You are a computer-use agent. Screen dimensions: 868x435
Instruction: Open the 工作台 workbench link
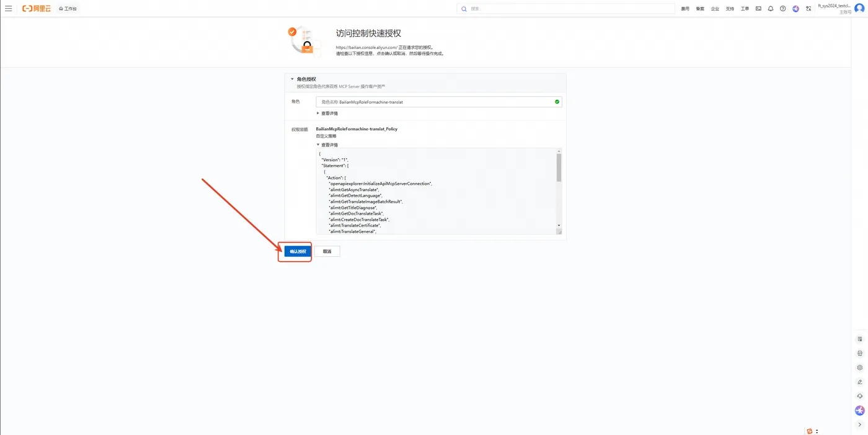coord(68,9)
